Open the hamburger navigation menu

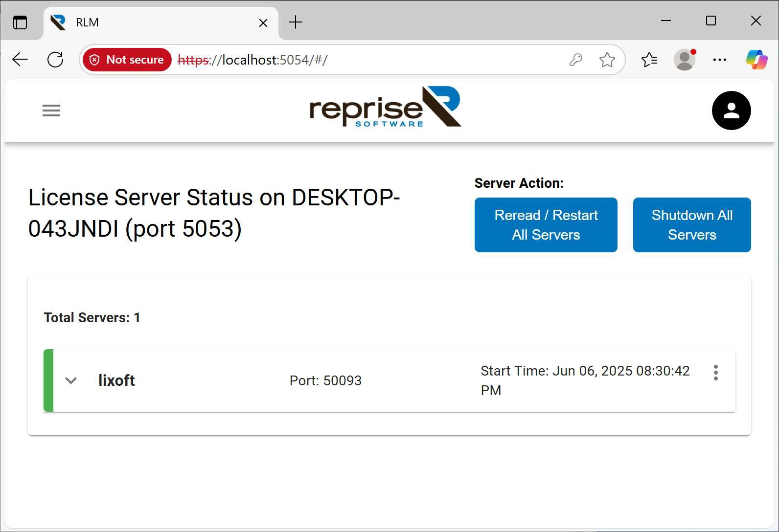(51, 111)
